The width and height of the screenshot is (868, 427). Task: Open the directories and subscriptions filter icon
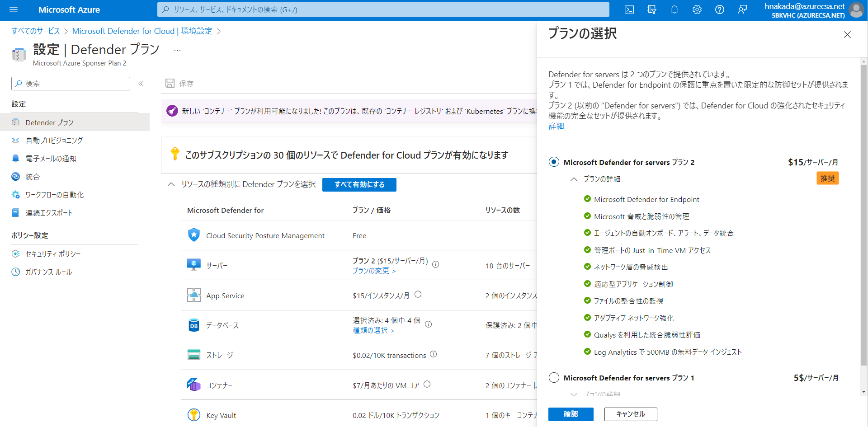pos(652,9)
